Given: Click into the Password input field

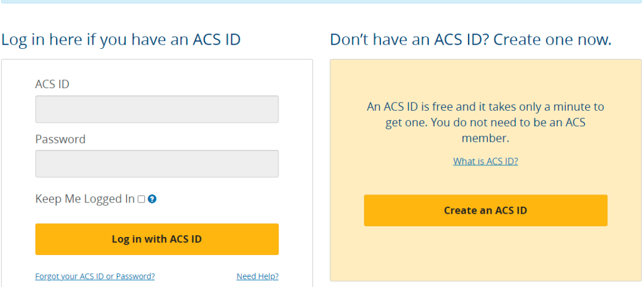Looking at the screenshot, I should (x=157, y=164).
